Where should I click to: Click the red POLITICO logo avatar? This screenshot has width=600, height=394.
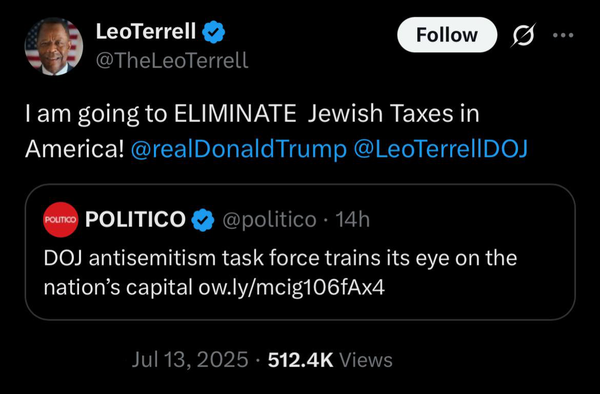pos(60,220)
